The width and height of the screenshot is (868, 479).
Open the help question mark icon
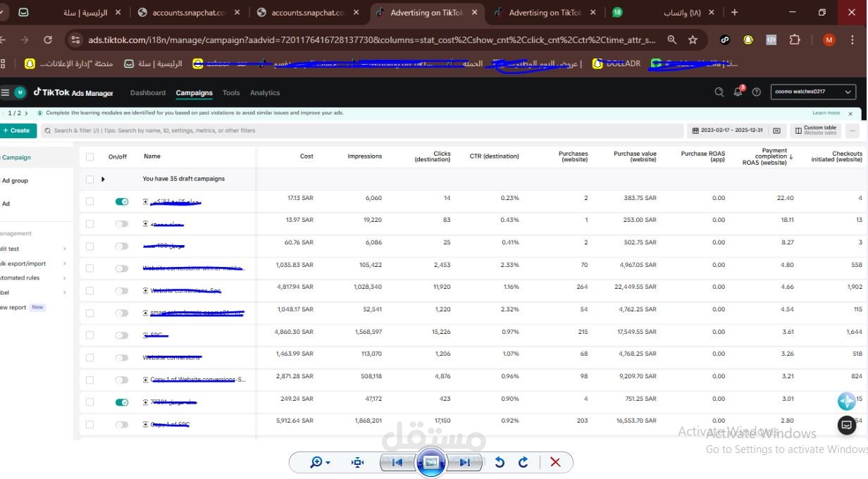tap(757, 92)
